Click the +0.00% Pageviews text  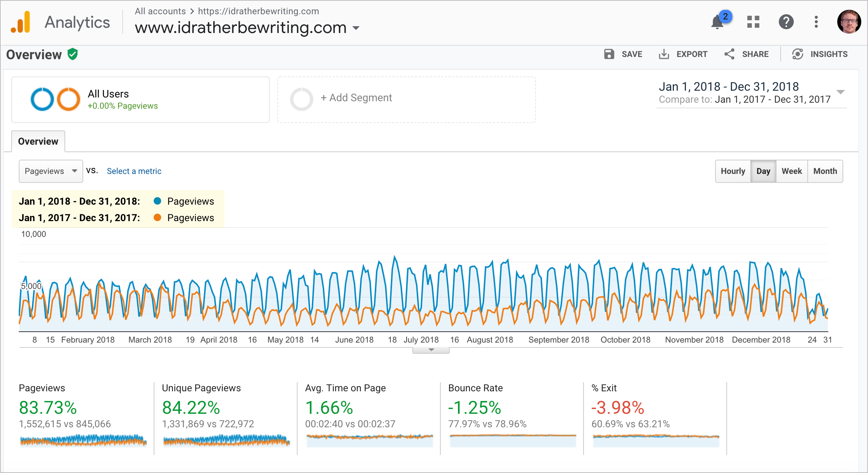pyautogui.click(x=123, y=106)
